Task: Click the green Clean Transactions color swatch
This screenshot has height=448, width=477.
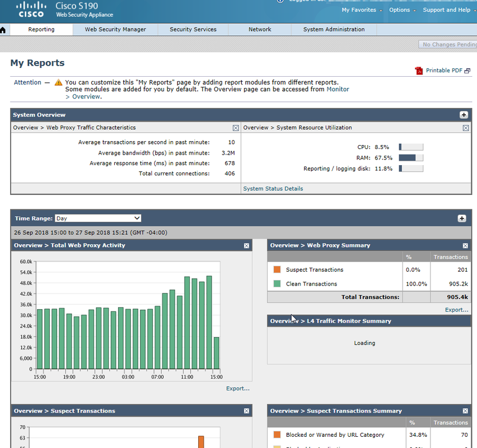Action: point(277,284)
